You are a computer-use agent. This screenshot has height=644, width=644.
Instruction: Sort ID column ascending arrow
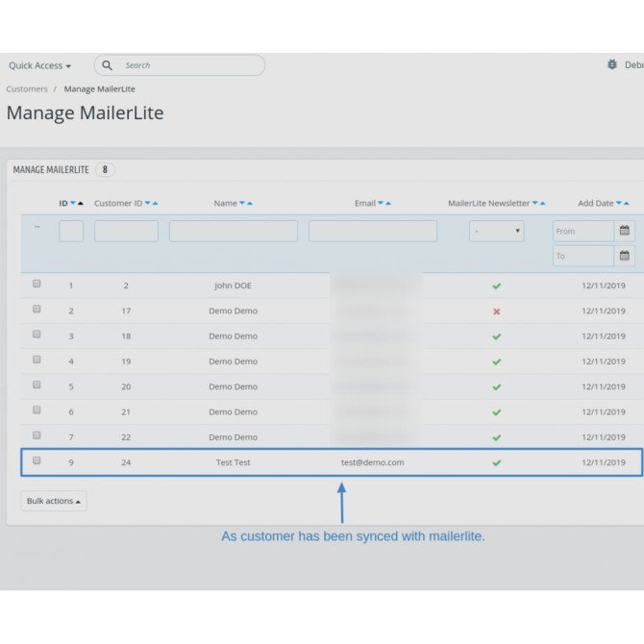tap(81, 204)
